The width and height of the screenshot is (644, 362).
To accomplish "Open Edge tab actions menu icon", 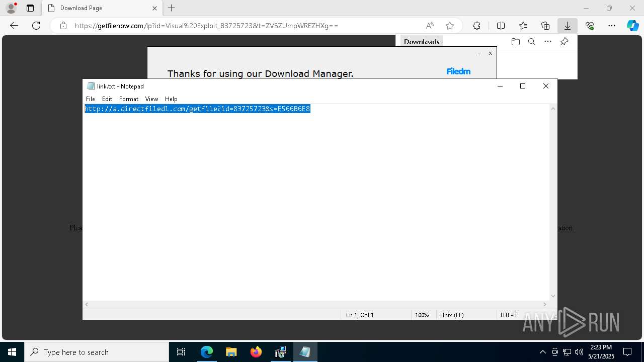I will click(x=30, y=8).
